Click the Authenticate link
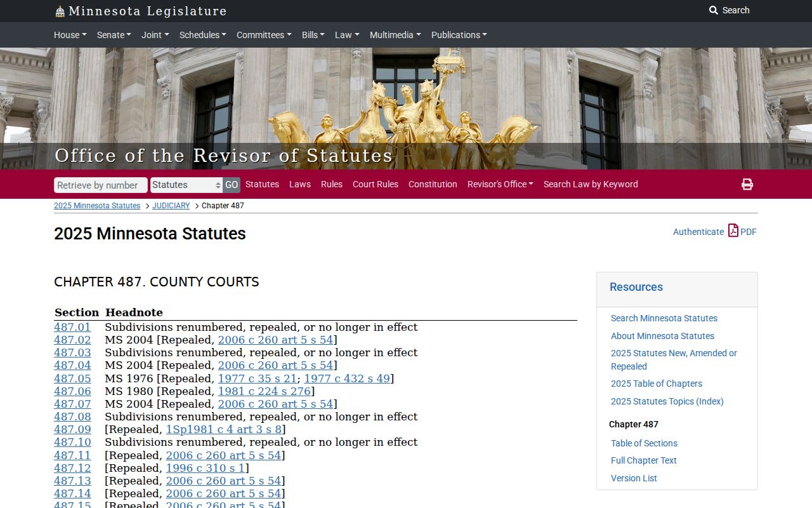The height and width of the screenshot is (508, 812). (698, 232)
